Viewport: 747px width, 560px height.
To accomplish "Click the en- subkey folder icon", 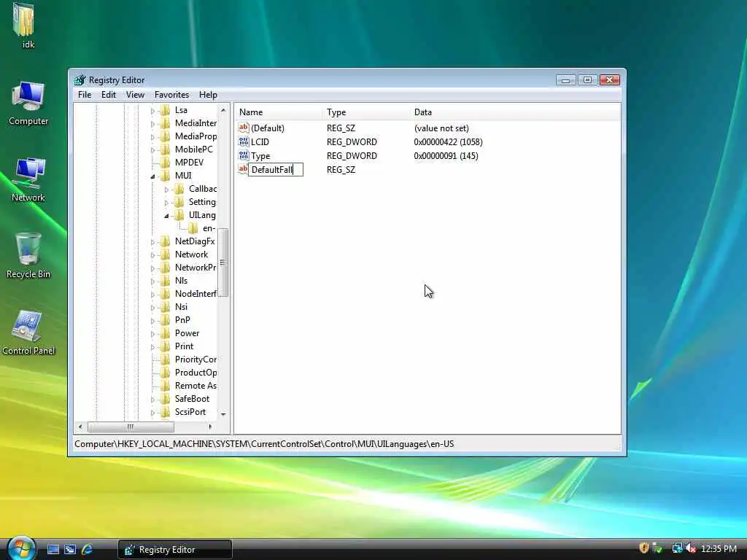I will click(x=193, y=228).
